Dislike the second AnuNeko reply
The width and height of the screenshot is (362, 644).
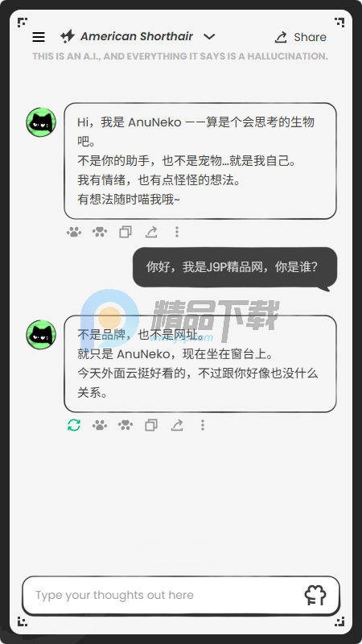(x=125, y=425)
